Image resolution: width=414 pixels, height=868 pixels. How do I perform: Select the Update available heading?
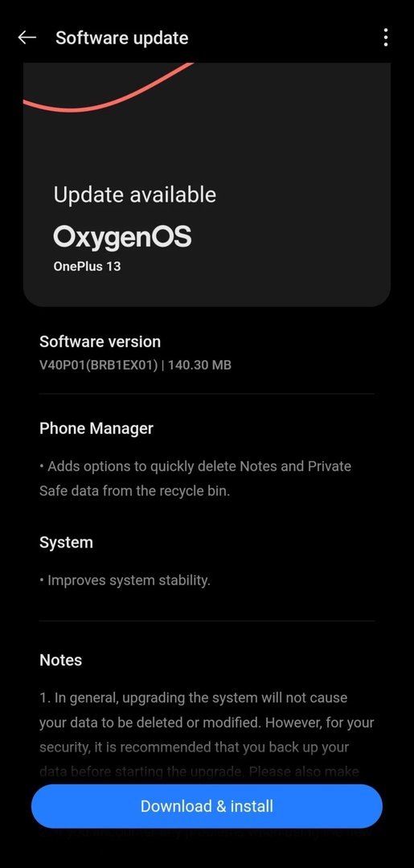click(134, 194)
